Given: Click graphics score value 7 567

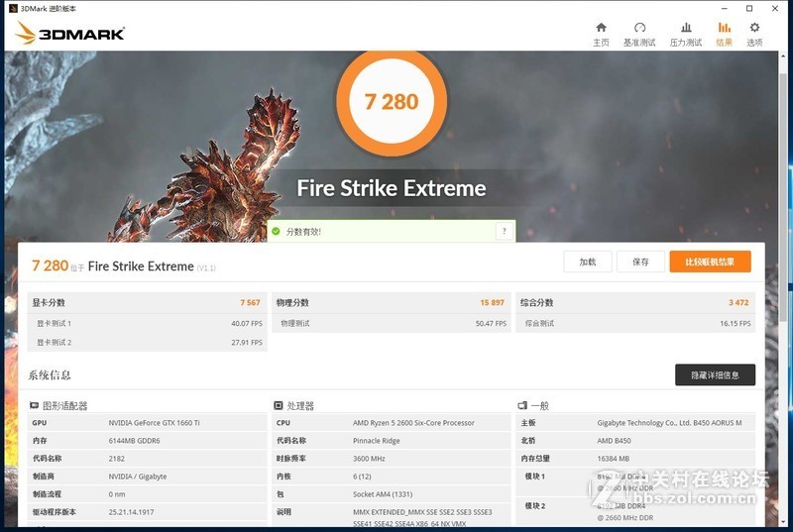Looking at the screenshot, I should coord(250,302).
